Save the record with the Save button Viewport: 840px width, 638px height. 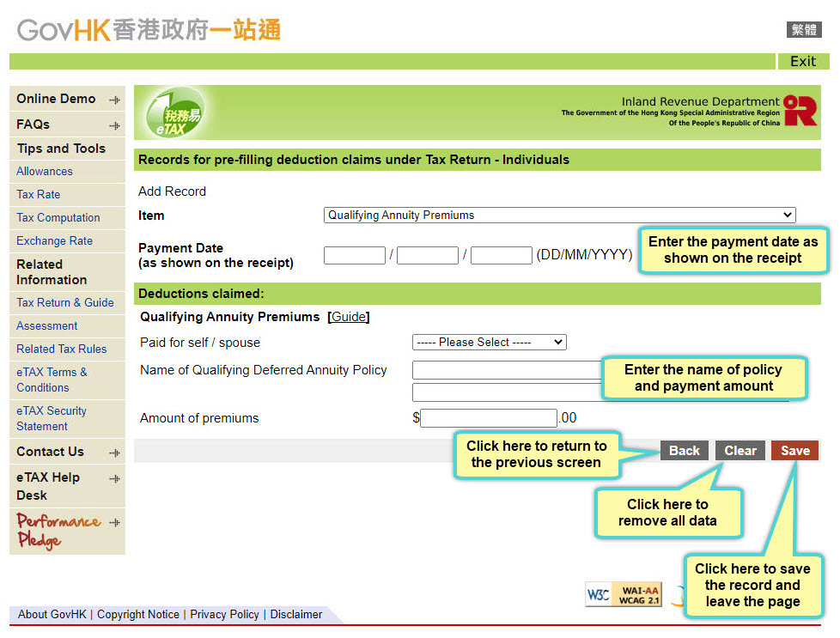click(x=795, y=451)
